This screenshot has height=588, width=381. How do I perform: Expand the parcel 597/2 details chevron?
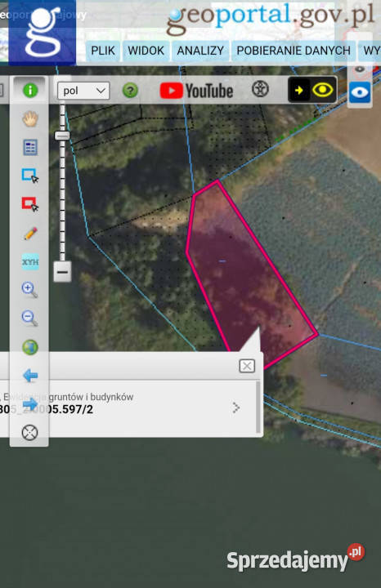pos(235,408)
